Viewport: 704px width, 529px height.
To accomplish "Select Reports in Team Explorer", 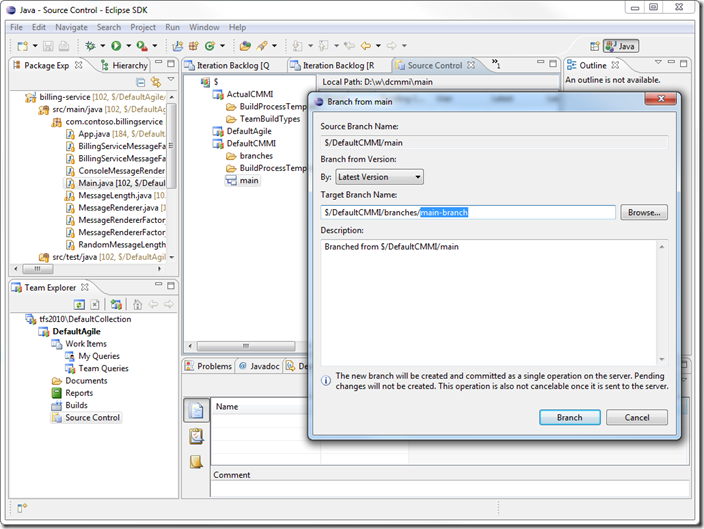I will click(73, 393).
